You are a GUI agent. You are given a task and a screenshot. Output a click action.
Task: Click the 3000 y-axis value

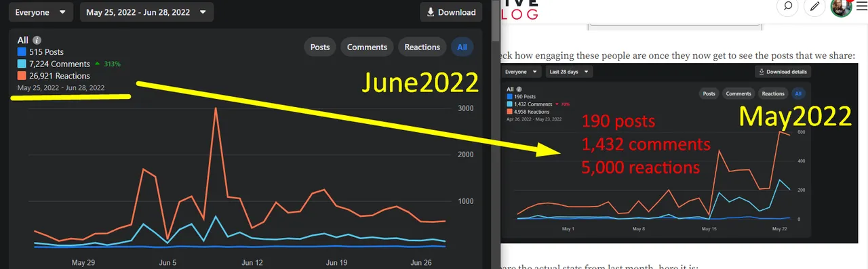465,108
